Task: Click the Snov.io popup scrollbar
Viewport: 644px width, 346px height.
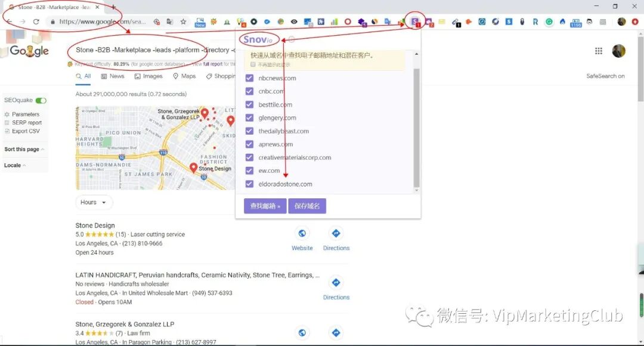Action: (416, 127)
